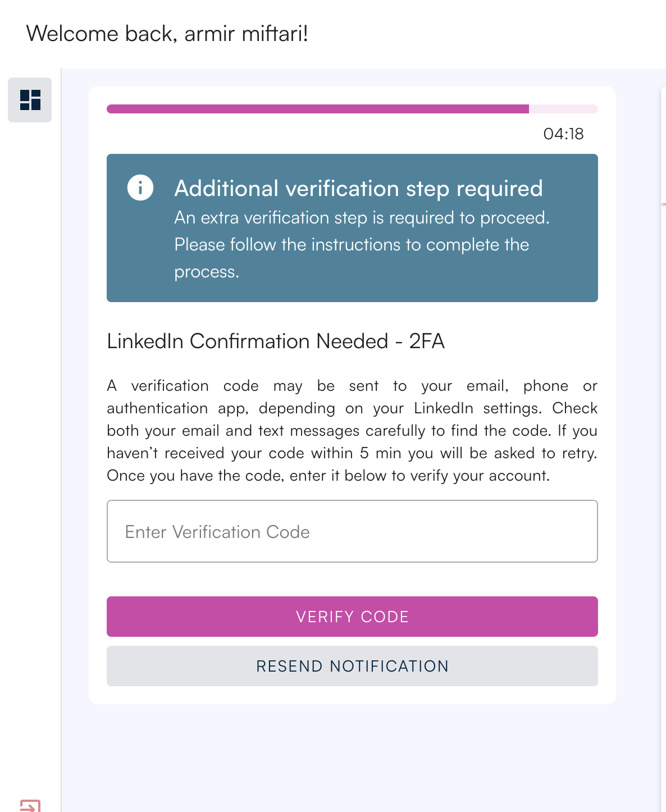This screenshot has height=812, width=666.
Task: Click the Resend Notification button
Action: point(352,666)
